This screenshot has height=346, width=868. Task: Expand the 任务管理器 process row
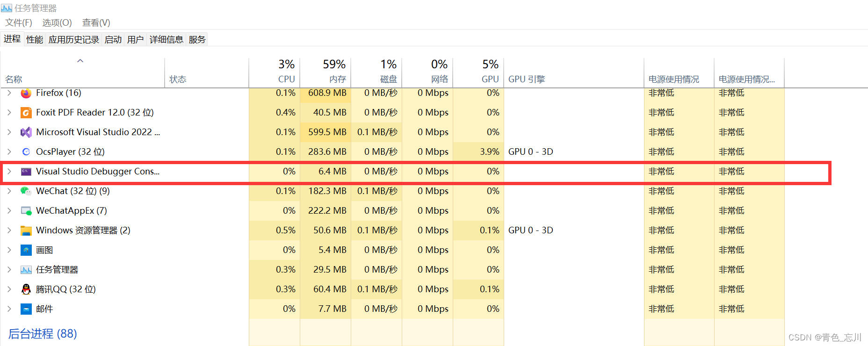coord(9,270)
